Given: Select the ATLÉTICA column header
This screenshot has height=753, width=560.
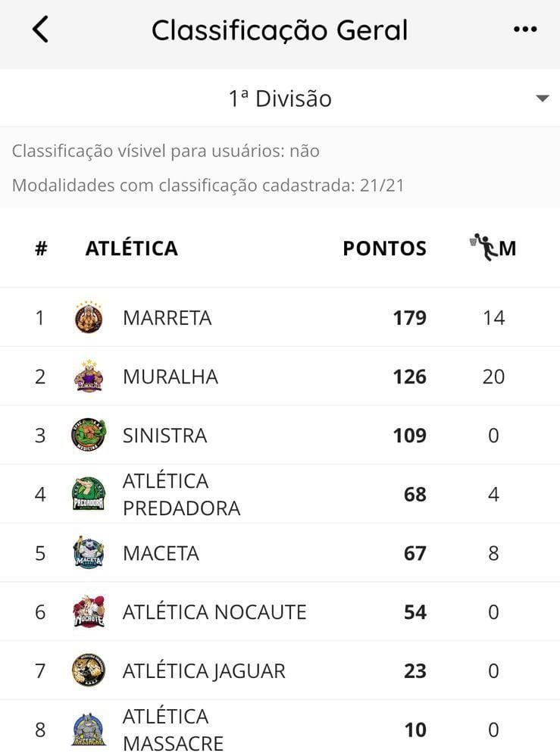Looking at the screenshot, I should tap(131, 248).
